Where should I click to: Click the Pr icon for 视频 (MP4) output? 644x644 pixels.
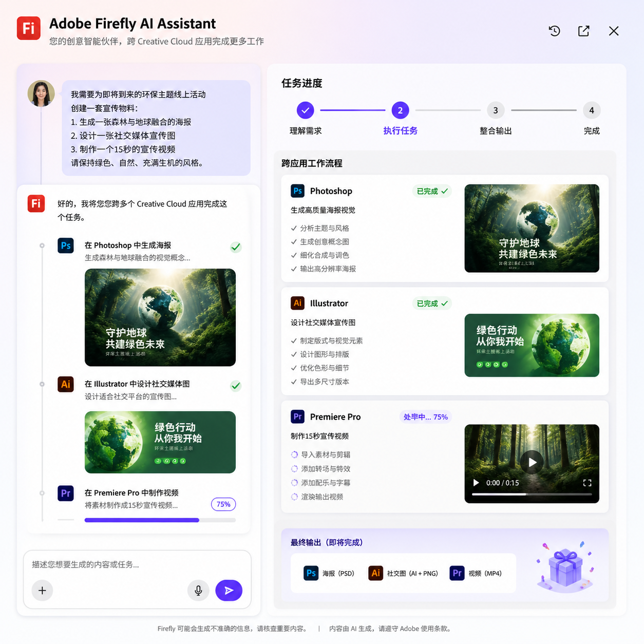point(457,573)
